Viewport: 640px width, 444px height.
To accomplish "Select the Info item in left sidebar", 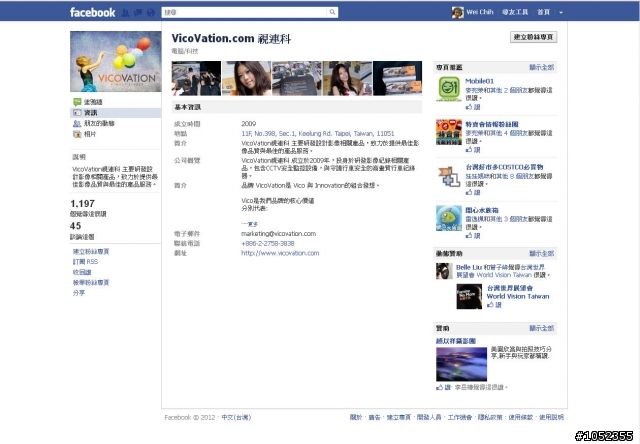I will [x=116, y=113].
